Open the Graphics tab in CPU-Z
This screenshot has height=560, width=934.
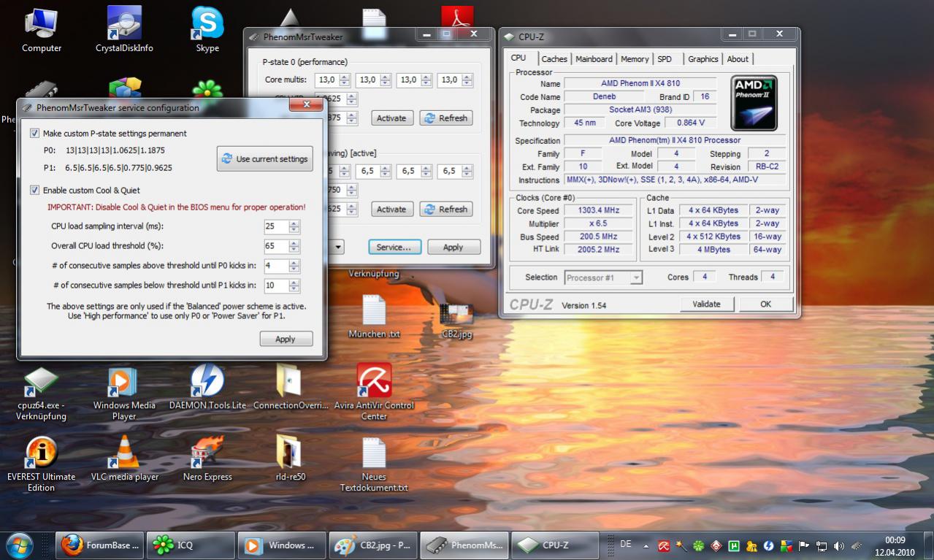[x=703, y=59]
